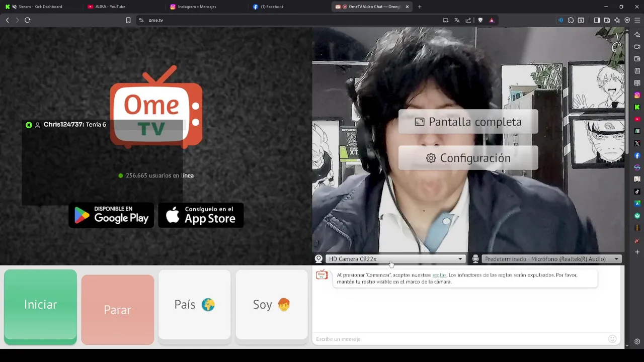Open Brave Wallet toolbar icon

(607, 20)
